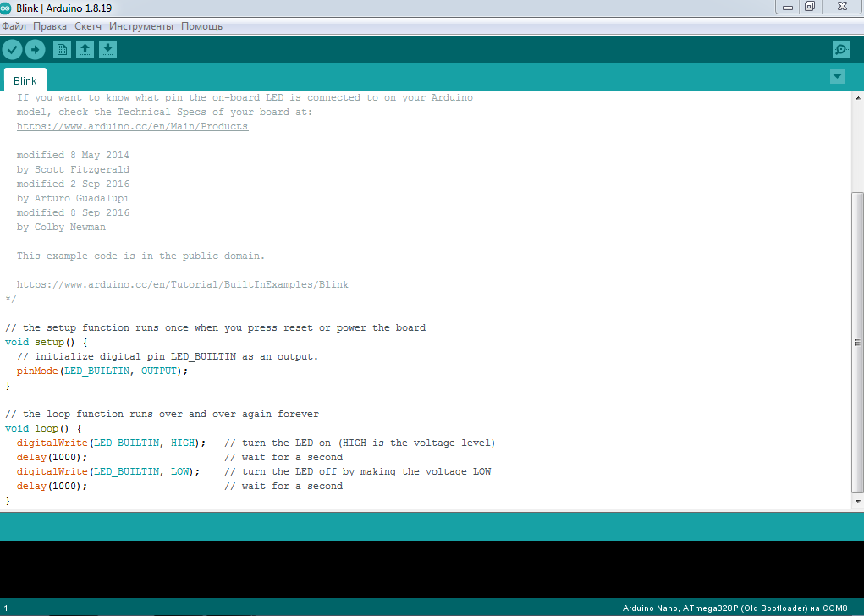Image resolution: width=864 pixels, height=616 pixels.
Task: Close the Arduino window
Action: click(843, 7)
